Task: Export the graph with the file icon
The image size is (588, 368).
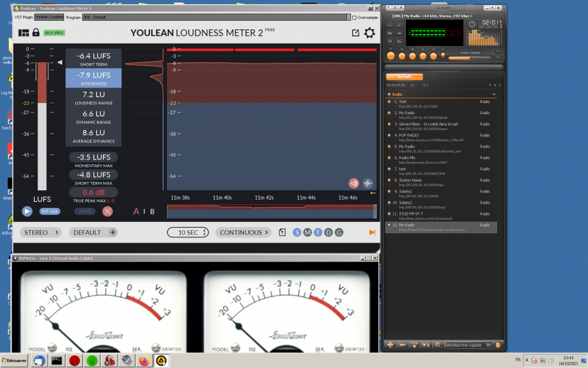Action: tap(282, 233)
